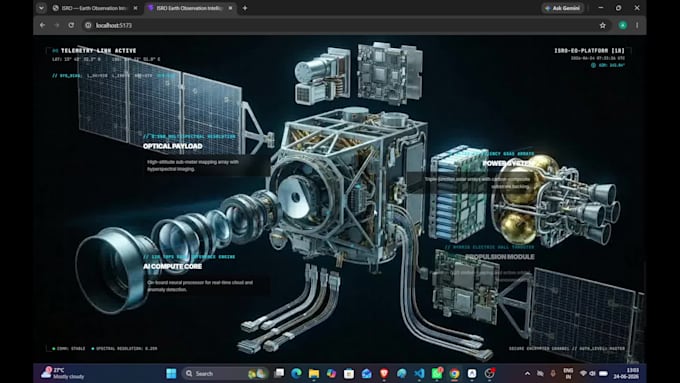View site information icon
Viewport: 680px width, 383px height.
88,25
